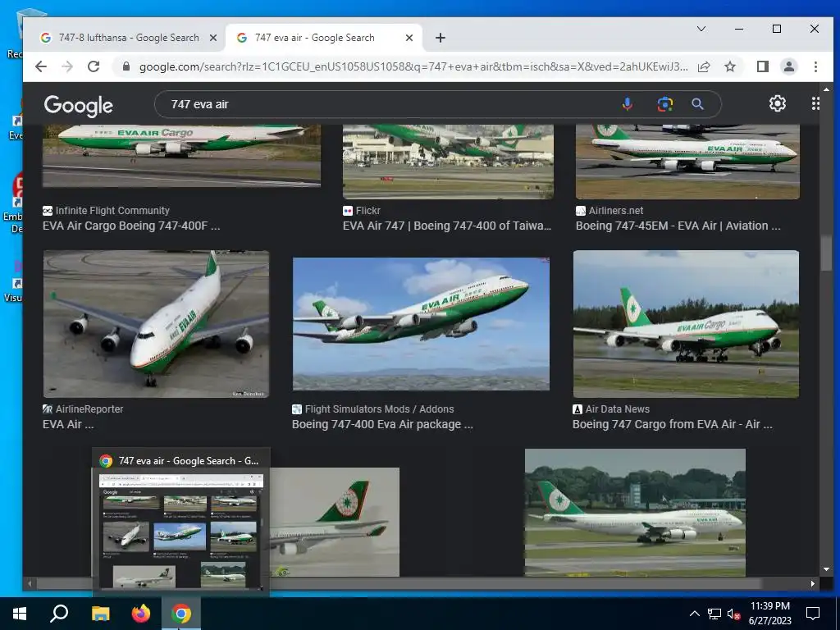Open a new browser tab
The width and height of the screenshot is (840, 630).
pos(441,38)
